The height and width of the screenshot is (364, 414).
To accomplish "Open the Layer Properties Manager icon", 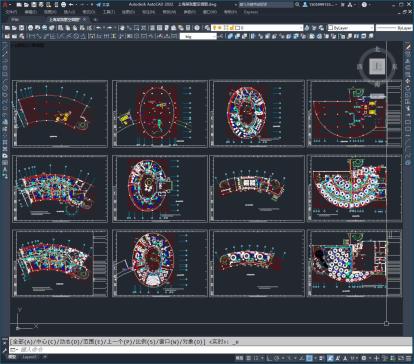I will tap(207, 28).
